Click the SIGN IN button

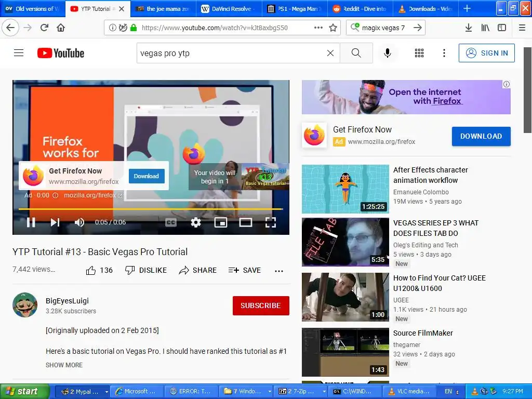[486, 53]
